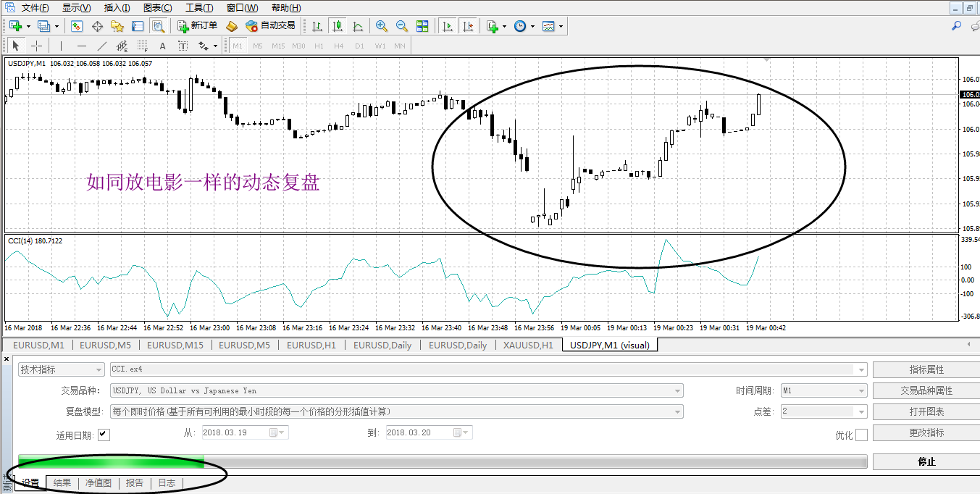
Task: Select the equidistant channel tool
Action: coord(122,46)
